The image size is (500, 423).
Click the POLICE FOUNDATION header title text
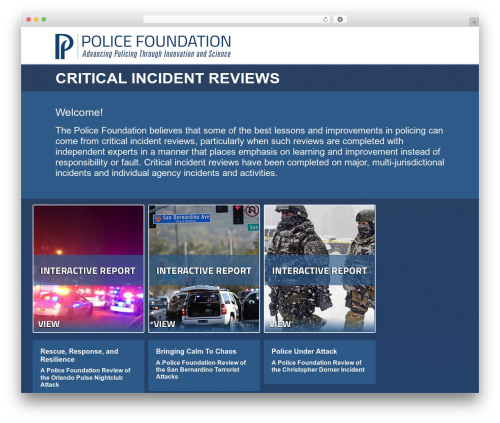point(156,42)
